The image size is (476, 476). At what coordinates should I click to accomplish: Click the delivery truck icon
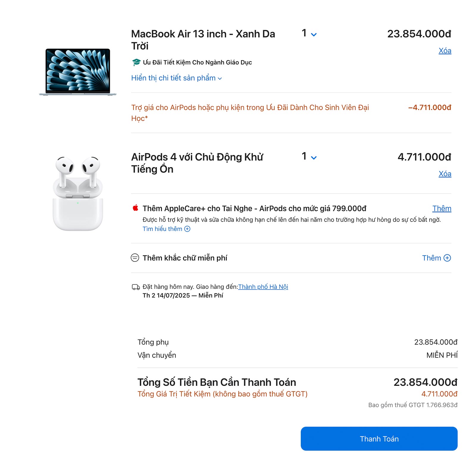pos(136,287)
